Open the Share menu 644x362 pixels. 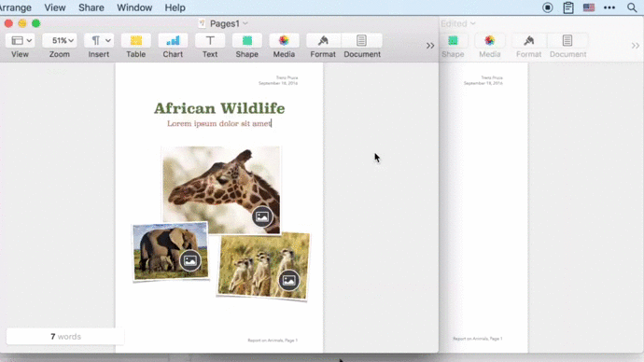tap(91, 7)
